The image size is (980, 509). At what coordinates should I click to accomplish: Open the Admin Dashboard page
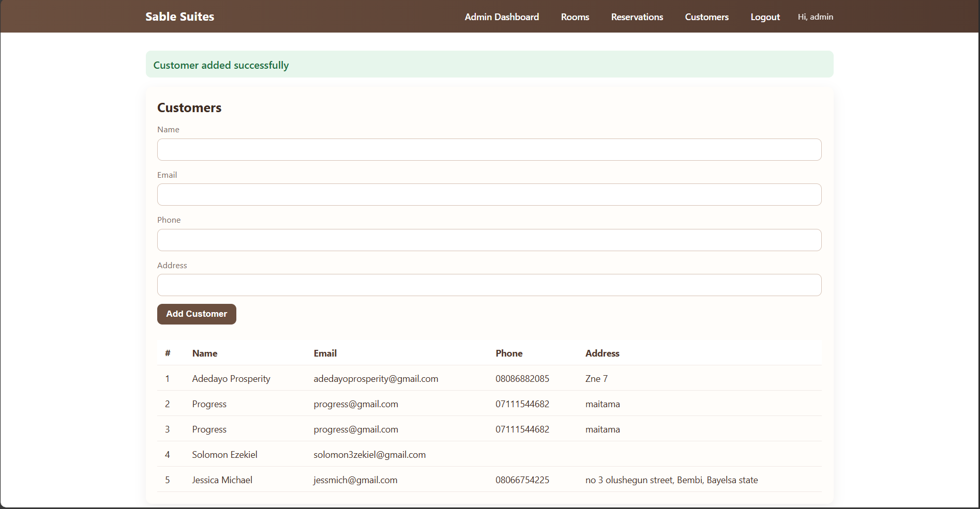pyautogui.click(x=501, y=17)
